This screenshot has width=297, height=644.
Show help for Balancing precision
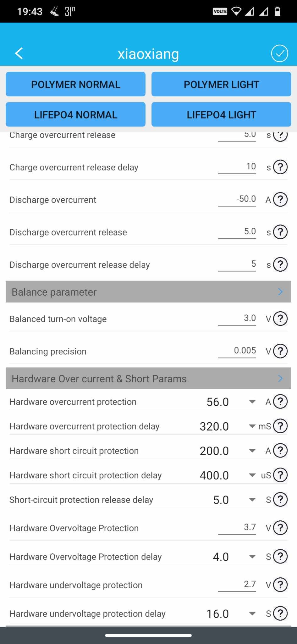coord(280,351)
